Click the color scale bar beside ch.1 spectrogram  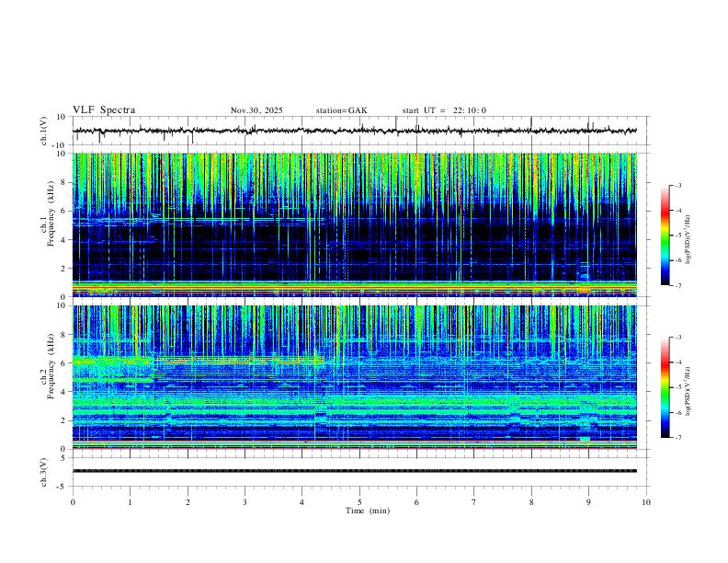coord(665,236)
